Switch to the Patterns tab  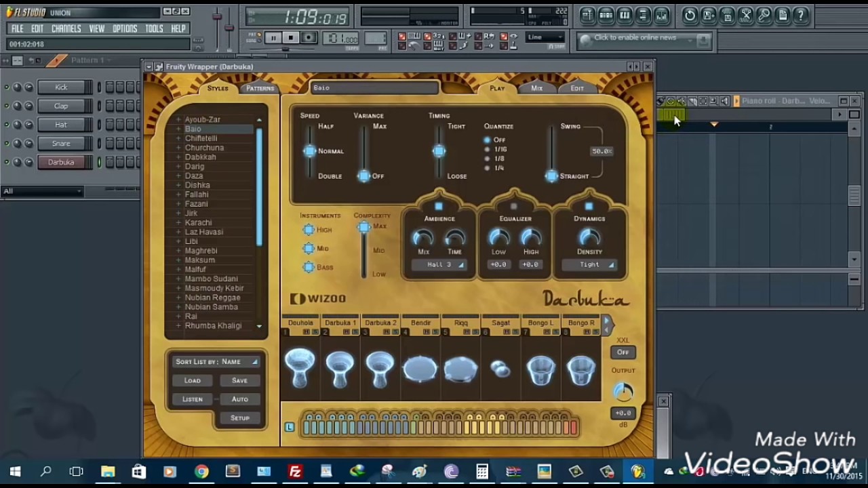[260, 88]
